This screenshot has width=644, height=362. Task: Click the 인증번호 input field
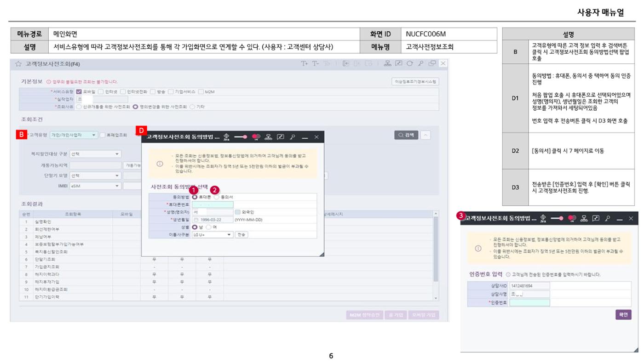(530, 302)
